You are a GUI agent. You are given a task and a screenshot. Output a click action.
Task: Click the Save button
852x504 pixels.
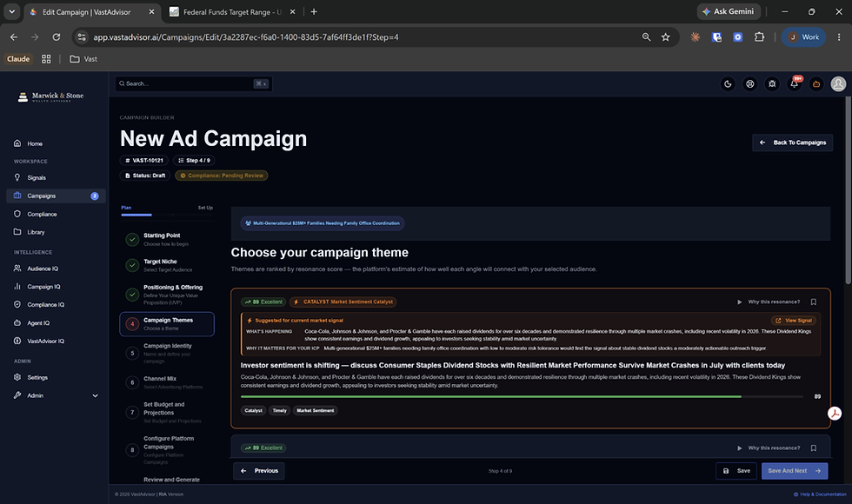point(736,471)
